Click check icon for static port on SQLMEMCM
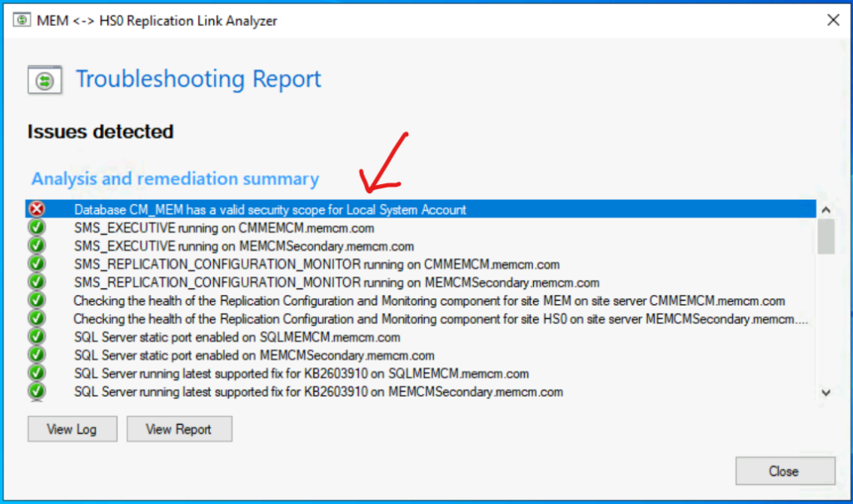The width and height of the screenshot is (853, 504). point(37,337)
